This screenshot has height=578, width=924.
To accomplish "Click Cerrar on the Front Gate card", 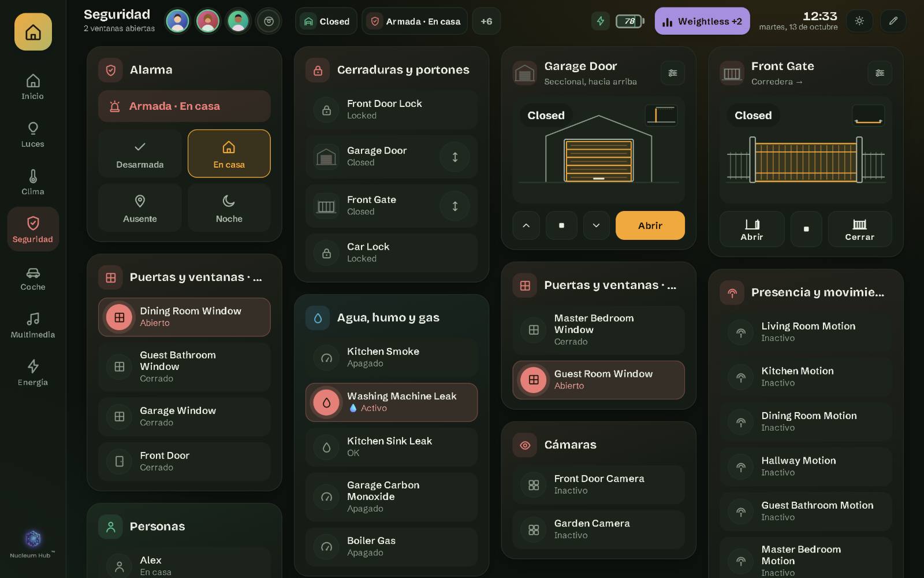I will (x=860, y=229).
